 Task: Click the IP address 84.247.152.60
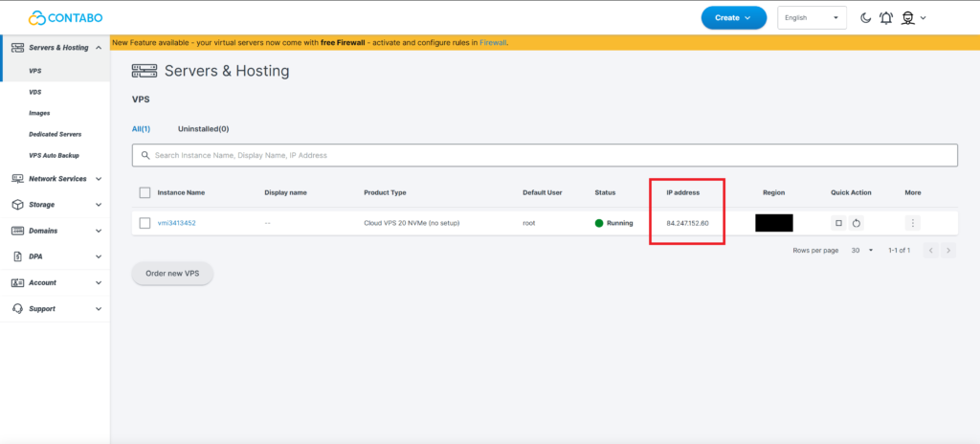tap(687, 223)
